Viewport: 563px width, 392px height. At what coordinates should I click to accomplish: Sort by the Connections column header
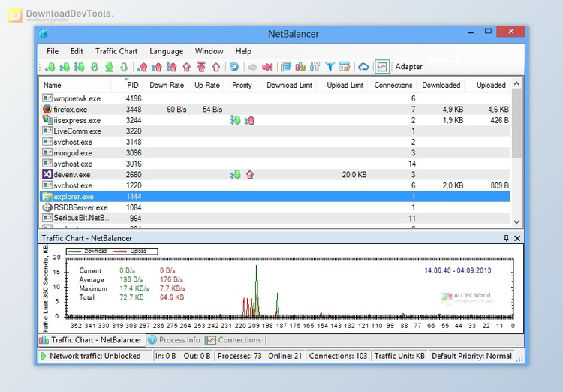tap(393, 85)
